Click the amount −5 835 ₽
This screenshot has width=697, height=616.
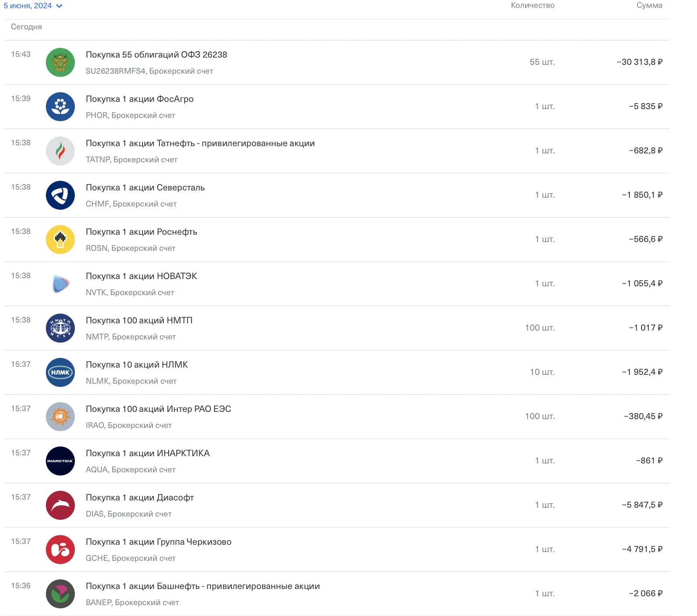coord(645,106)
